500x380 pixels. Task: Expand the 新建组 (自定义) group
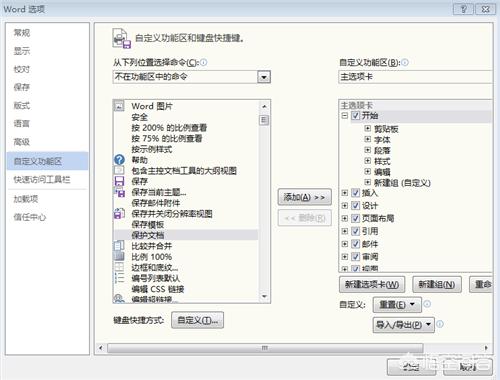pos(367,182)
